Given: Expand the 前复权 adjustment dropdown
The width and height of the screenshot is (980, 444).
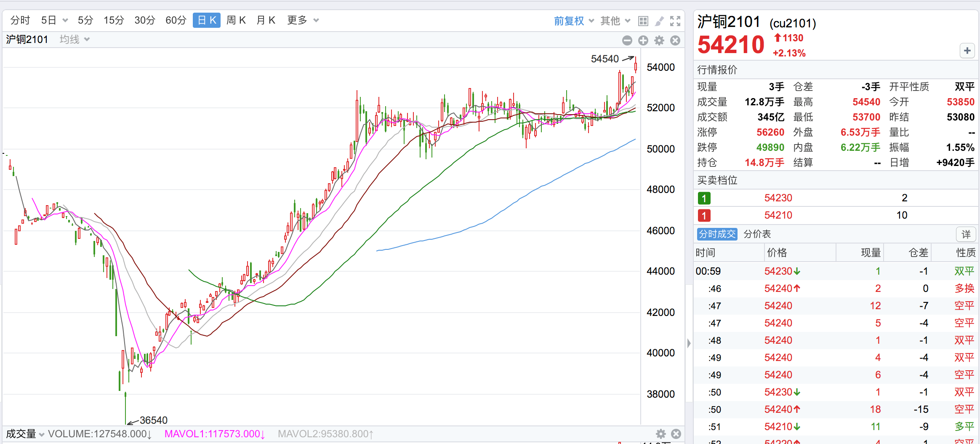Looking at the screenshot, I should [574, 21].
